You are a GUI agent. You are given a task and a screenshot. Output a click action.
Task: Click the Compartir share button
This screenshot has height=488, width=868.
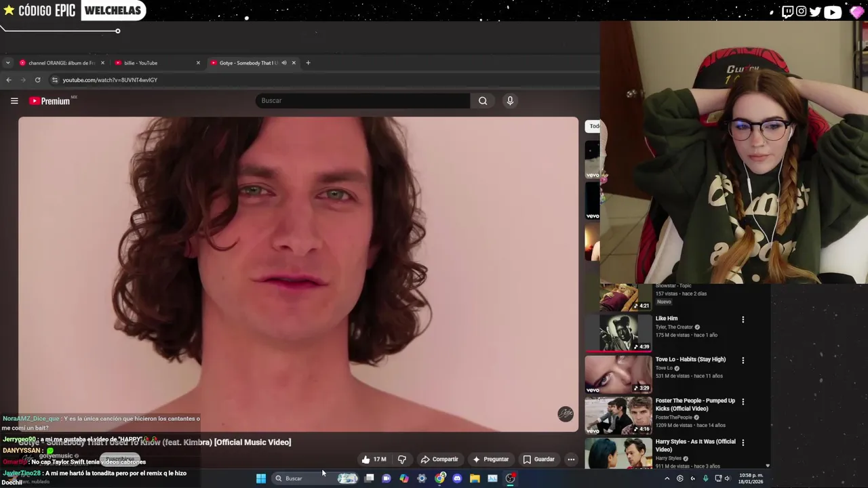point(439,460)
